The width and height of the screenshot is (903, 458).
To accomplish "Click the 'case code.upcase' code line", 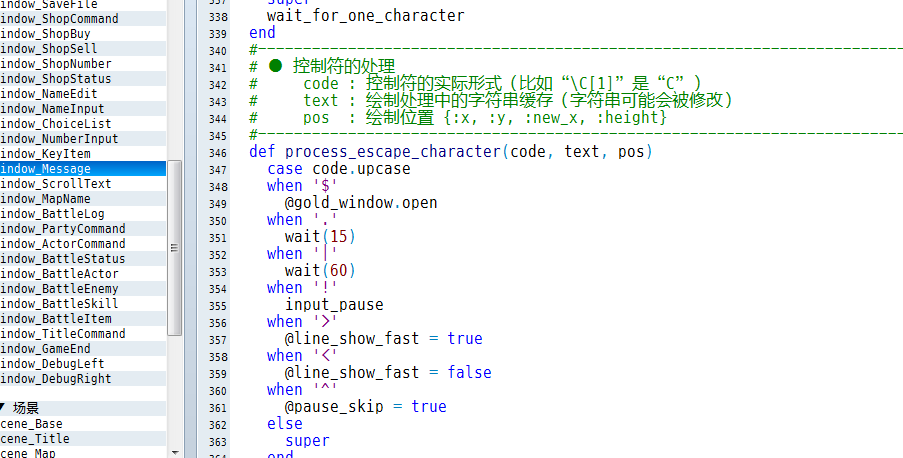I will (x=339, y=169).
